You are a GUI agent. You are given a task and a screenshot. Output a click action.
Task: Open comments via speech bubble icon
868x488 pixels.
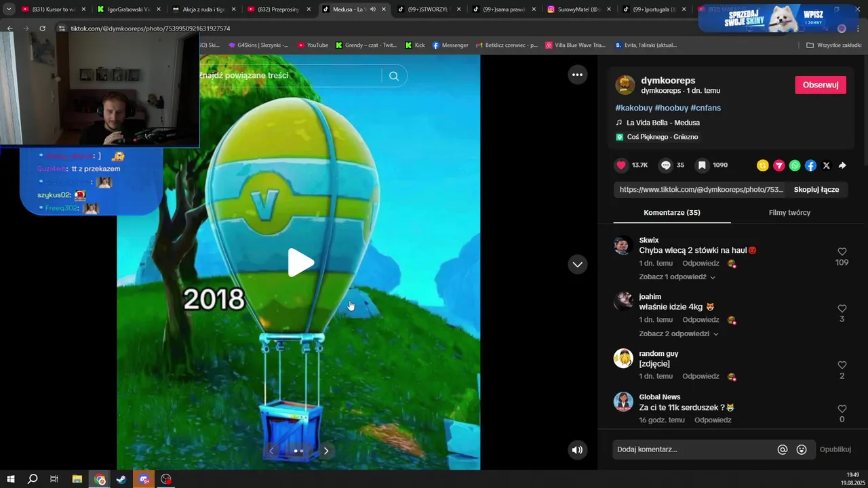[666, 165]
